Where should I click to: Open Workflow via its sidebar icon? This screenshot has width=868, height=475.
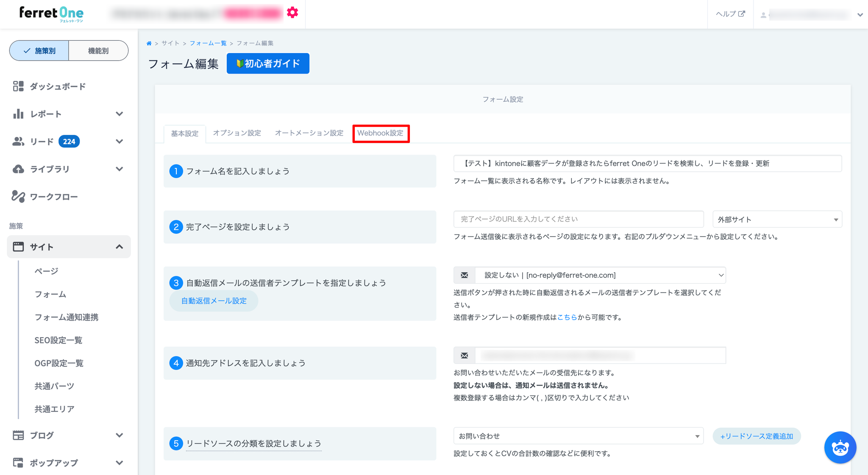(18, 196)
